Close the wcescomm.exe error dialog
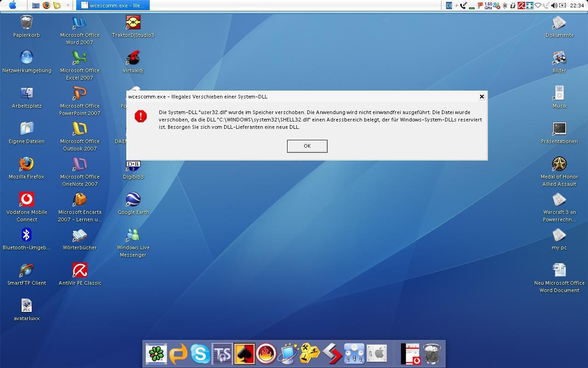This screenshot has width=588, height=368. (481, 97)
